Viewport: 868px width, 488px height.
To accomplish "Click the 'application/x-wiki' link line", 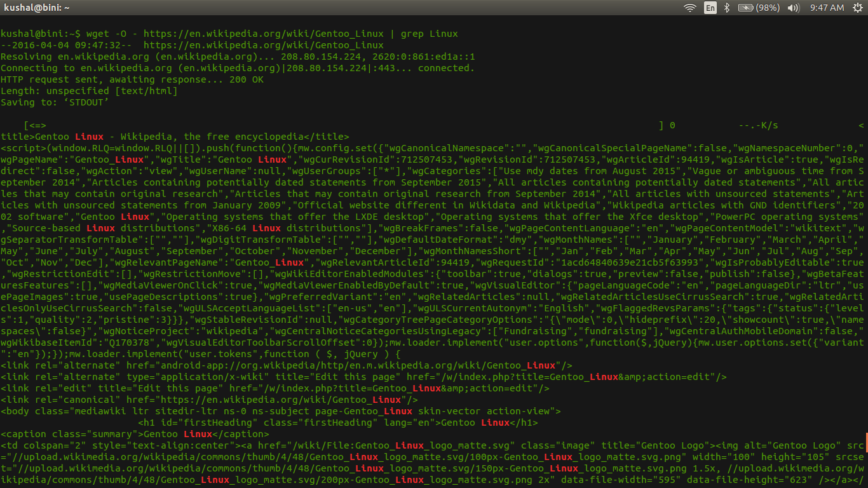I will 363,377.
